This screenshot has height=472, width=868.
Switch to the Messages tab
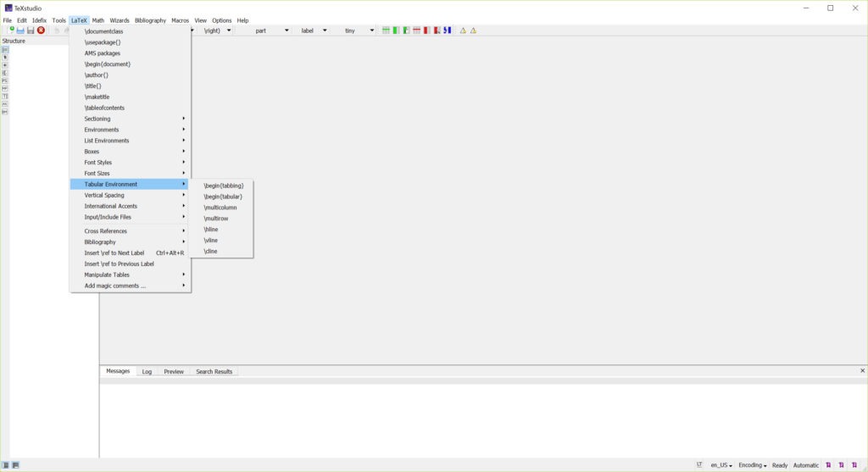coord(118,371)
